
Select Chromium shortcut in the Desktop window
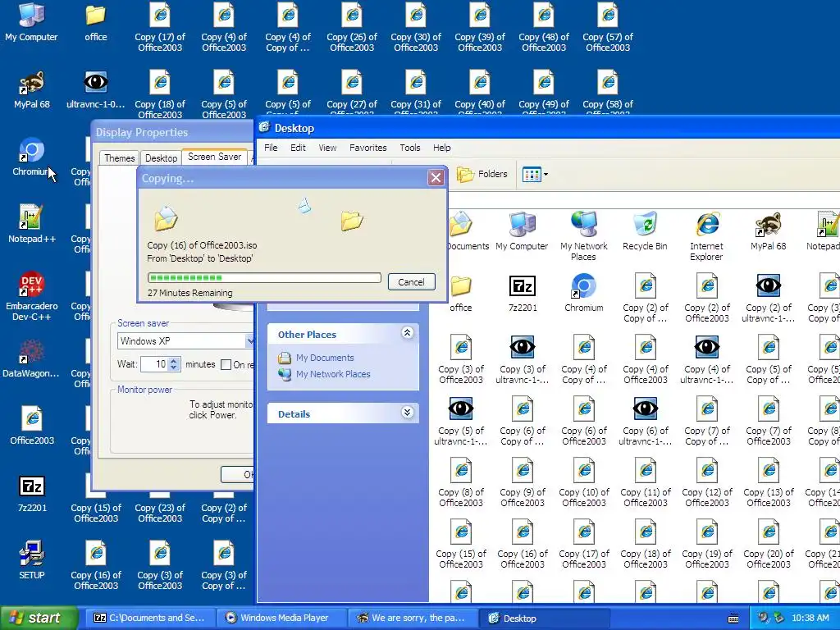(x=583, y=293)
